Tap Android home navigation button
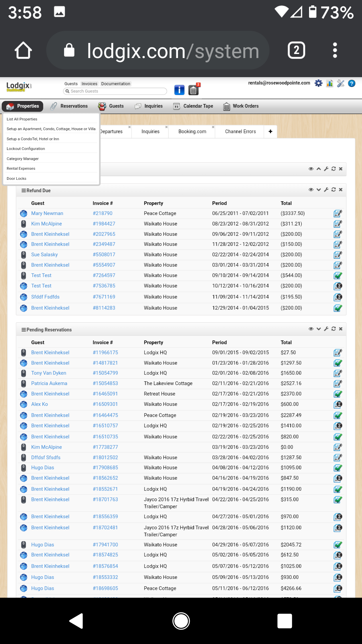This screenshot has height=644, width=362. pyautogui.click(x=181, y=621)
